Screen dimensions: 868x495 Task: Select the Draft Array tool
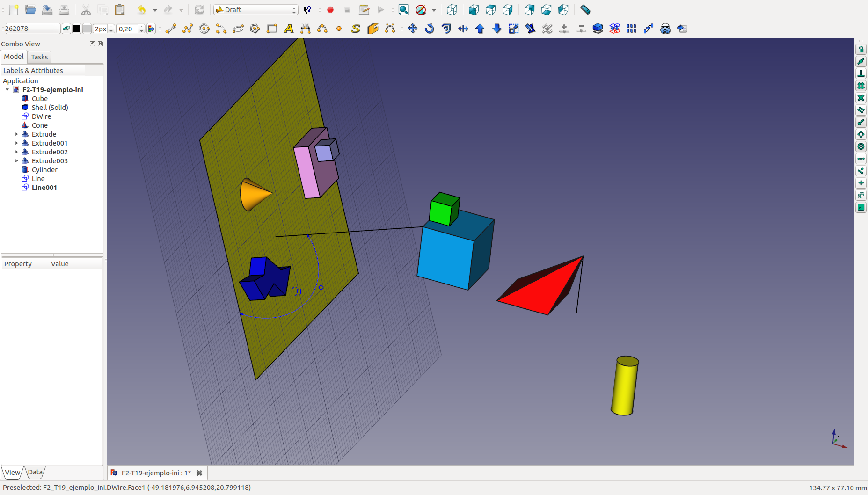631,29
